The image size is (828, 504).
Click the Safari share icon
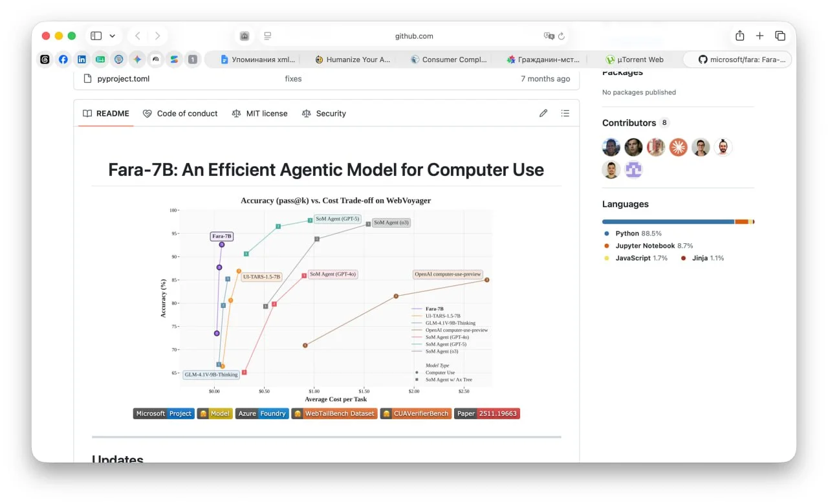click(740, 36)
